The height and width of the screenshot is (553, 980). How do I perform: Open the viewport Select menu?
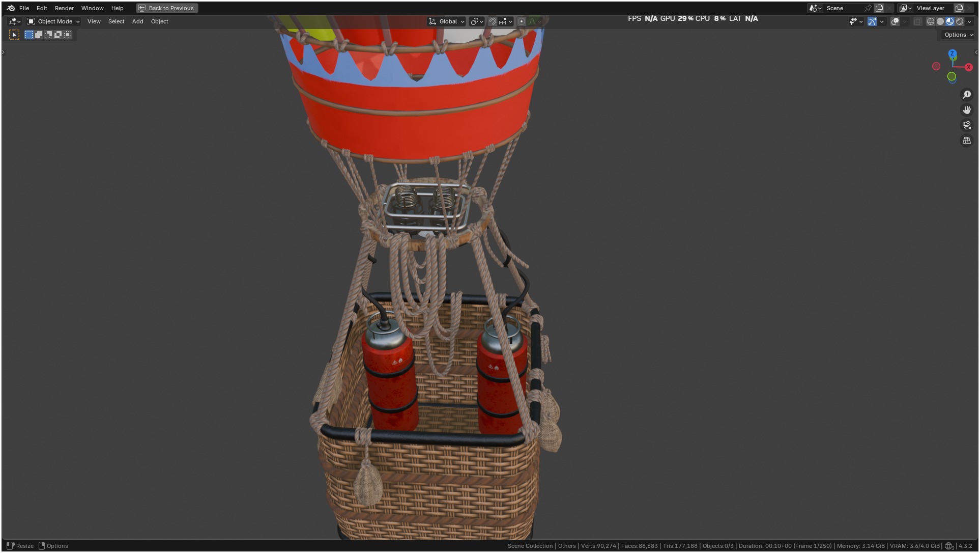click(116, 21)
